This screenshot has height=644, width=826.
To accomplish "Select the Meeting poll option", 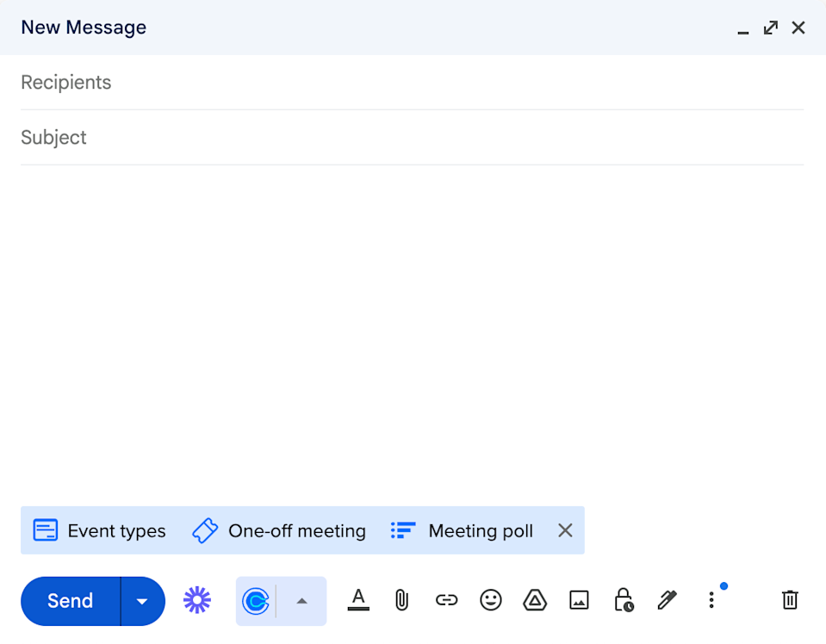I will [461, 530].
